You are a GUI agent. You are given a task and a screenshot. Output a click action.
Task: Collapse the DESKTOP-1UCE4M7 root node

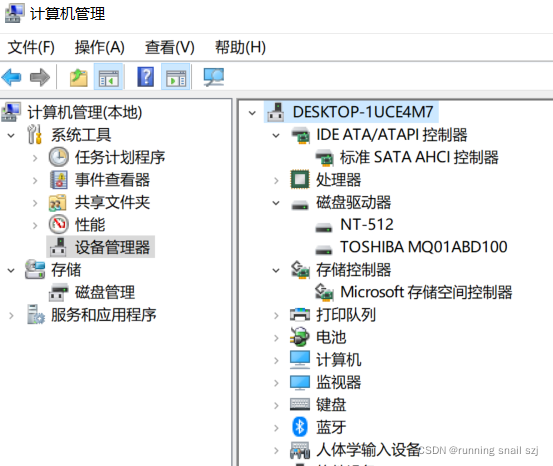point(252,113)
